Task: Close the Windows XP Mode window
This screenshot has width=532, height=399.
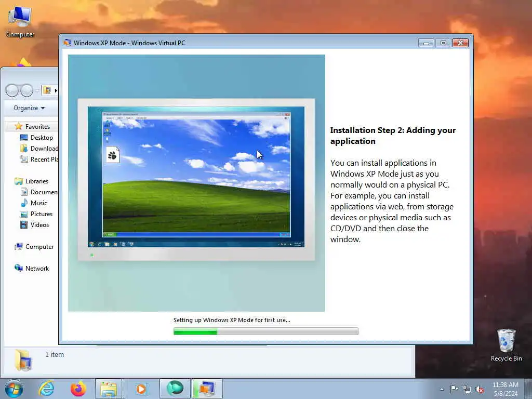Action: [x=460, y=43]
